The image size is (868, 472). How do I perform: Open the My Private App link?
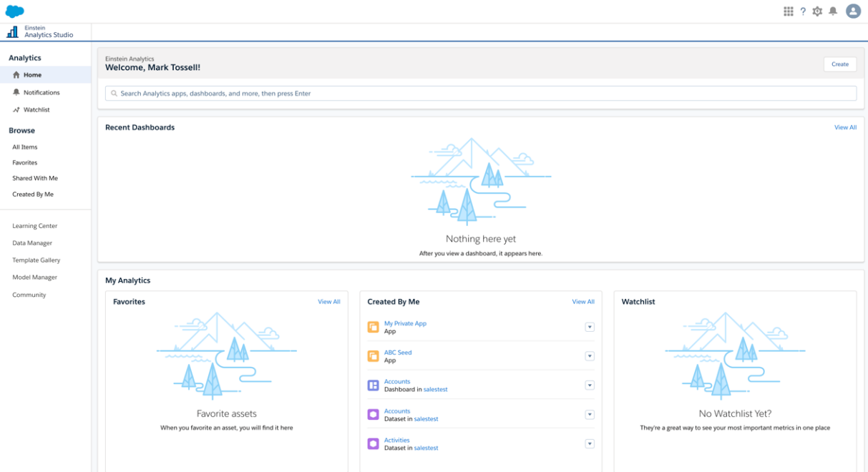(x=405, y=323)
